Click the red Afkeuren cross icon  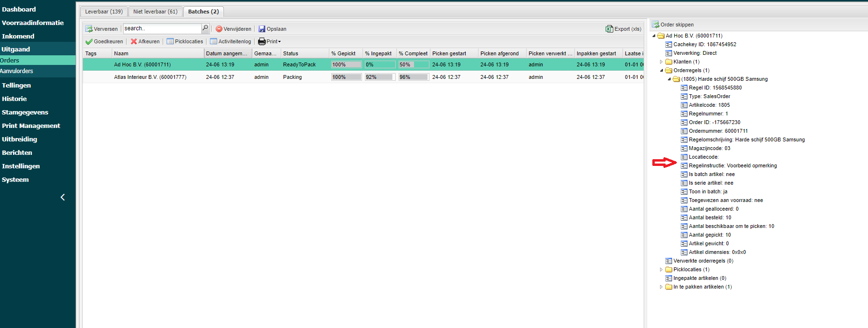tap(134, 42)
